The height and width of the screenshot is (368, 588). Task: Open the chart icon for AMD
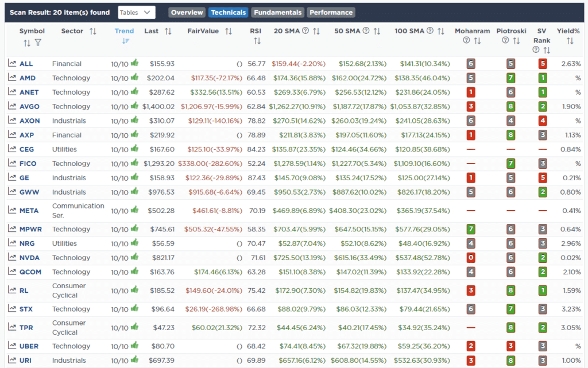click(12, 78)
